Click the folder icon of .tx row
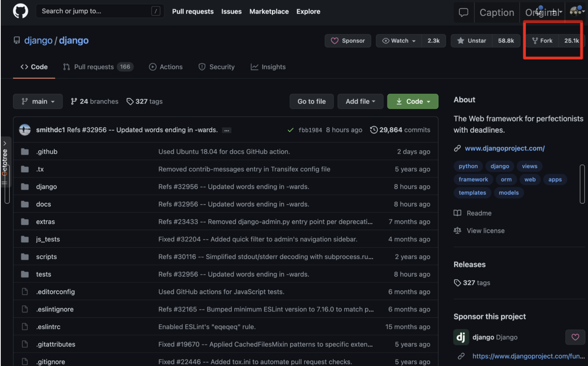Screen dimensions: 588x366 coord(25,169)
